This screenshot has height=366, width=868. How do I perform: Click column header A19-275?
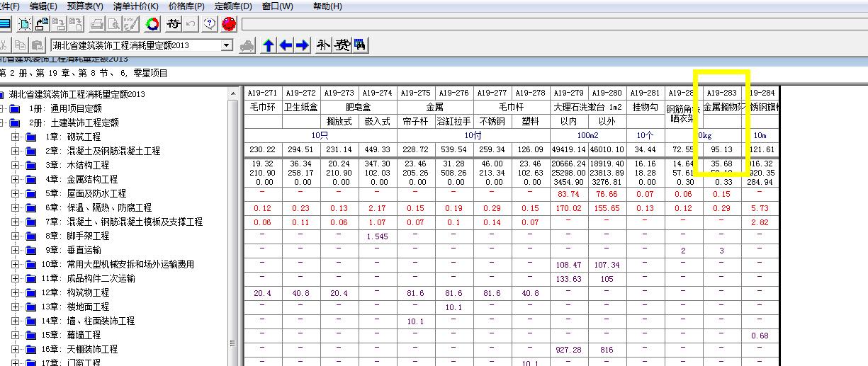(x=415, y=93)
